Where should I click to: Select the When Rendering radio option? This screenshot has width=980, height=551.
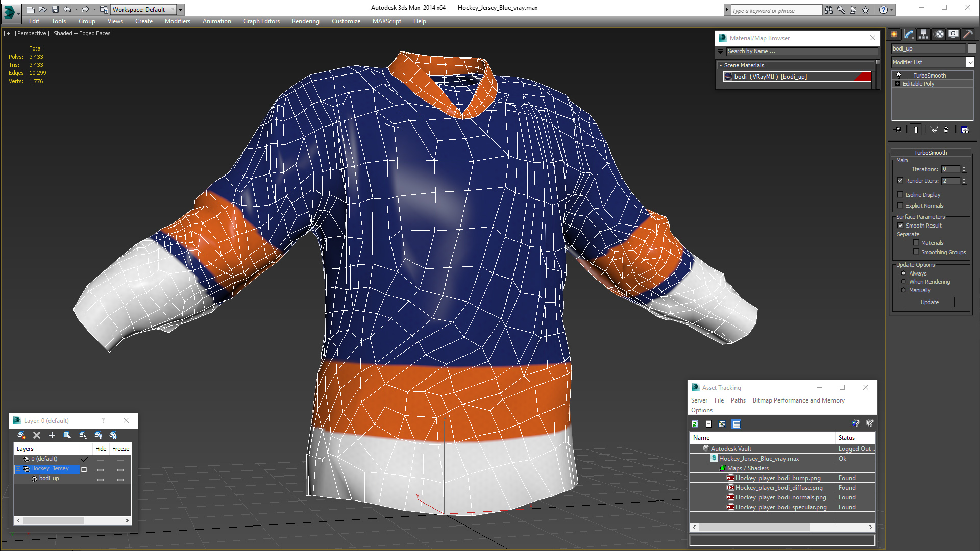903,282
